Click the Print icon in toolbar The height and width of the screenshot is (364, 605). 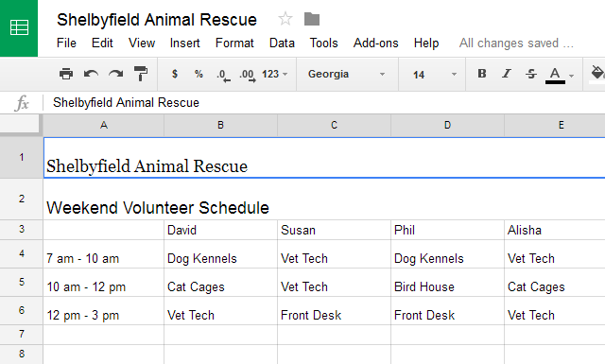pyautogui.click(x=66, y=74)
